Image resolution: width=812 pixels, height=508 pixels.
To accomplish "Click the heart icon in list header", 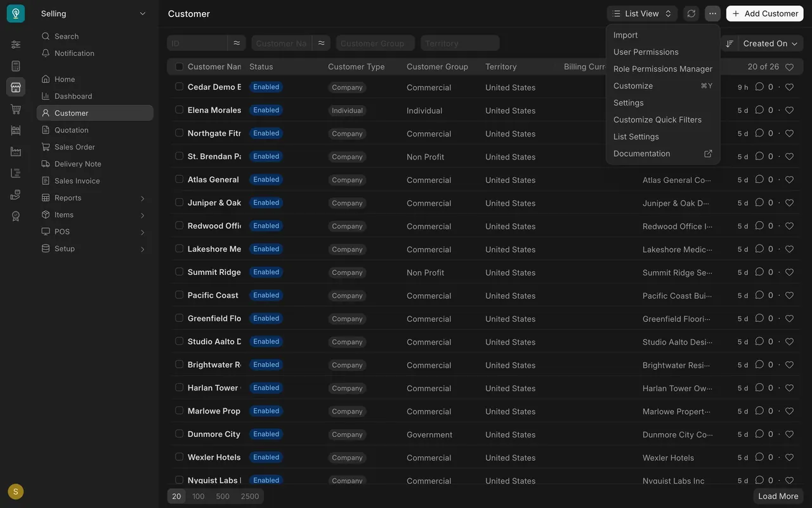I will (789, 67).
